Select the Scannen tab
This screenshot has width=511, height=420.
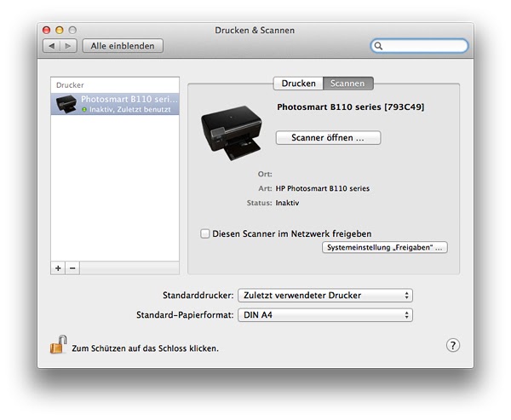click(x=348, y=83)
